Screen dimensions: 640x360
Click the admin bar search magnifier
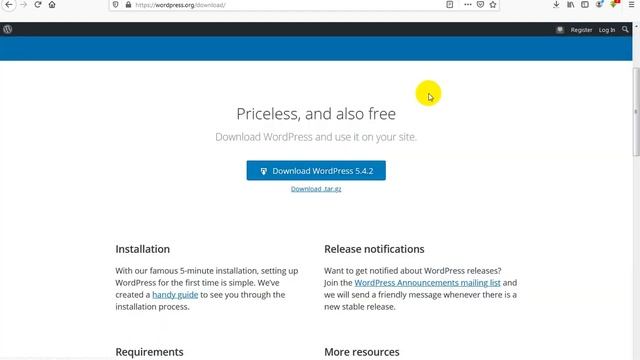(625, 29)
